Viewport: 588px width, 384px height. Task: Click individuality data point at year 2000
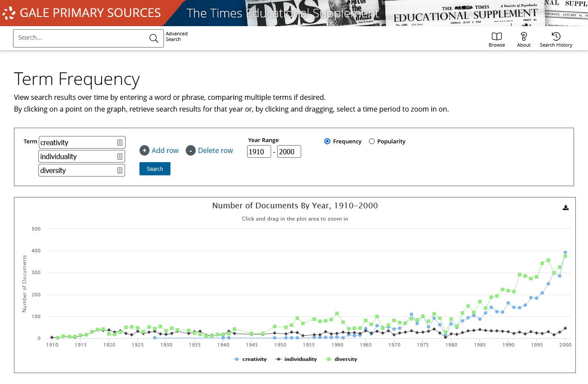[565, 328]
